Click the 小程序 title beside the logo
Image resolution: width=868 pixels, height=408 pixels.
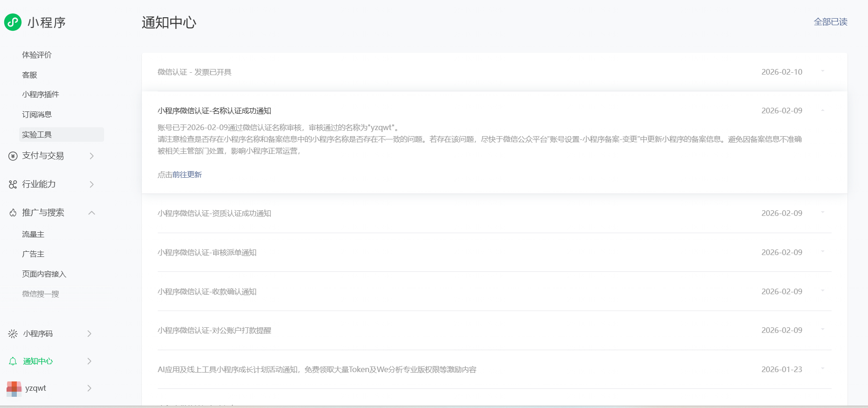(x=47, y=22)
